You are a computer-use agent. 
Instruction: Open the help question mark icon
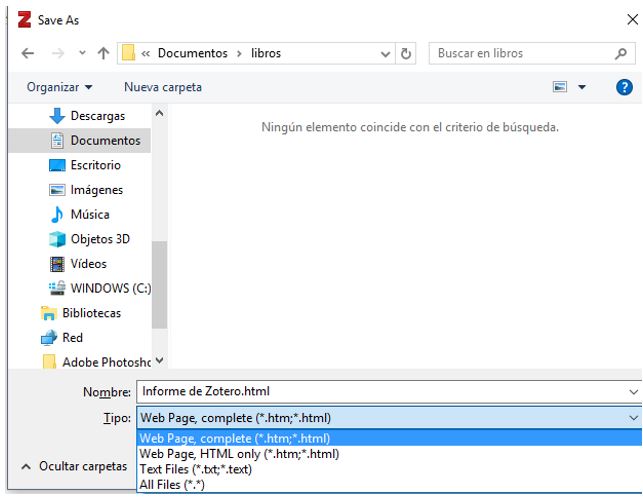626,87
